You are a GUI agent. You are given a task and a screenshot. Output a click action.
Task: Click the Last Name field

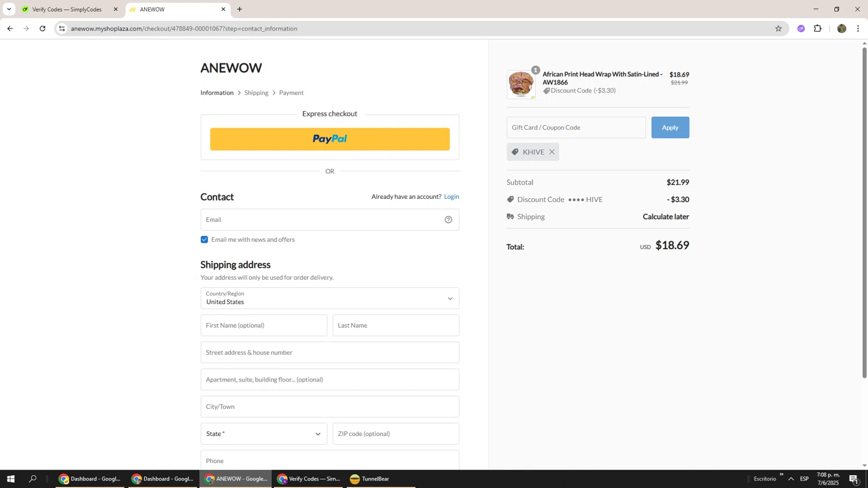point(396,326)
